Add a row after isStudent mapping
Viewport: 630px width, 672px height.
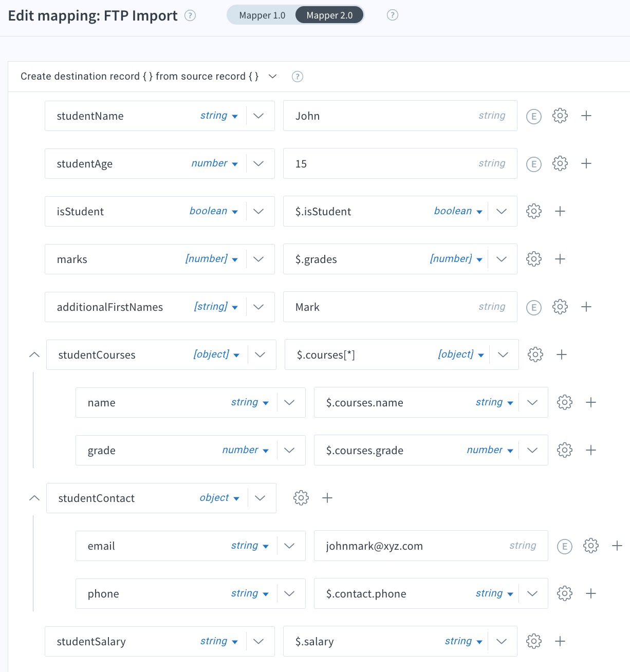click(x=560, y=211)
